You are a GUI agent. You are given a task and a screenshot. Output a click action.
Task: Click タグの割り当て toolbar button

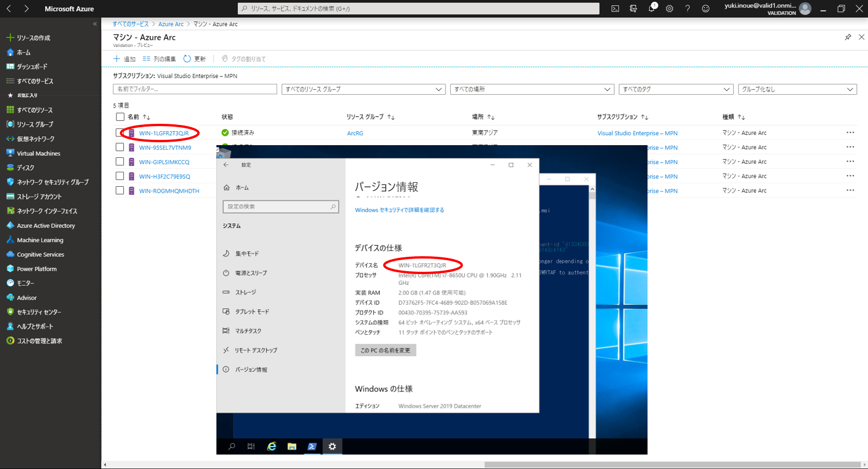(244, 59)
